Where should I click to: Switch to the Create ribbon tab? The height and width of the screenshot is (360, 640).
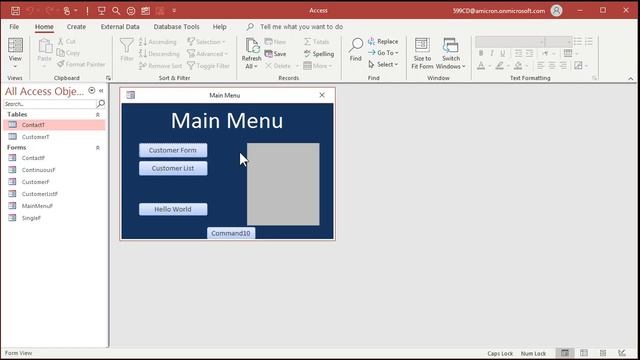click(x=76, y=27)
